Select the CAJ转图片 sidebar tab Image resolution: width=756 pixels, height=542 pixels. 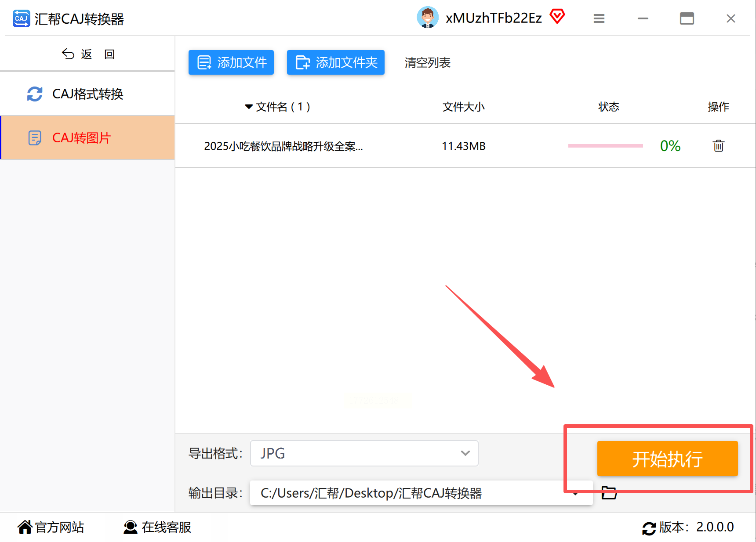click(x=87, y=137)
